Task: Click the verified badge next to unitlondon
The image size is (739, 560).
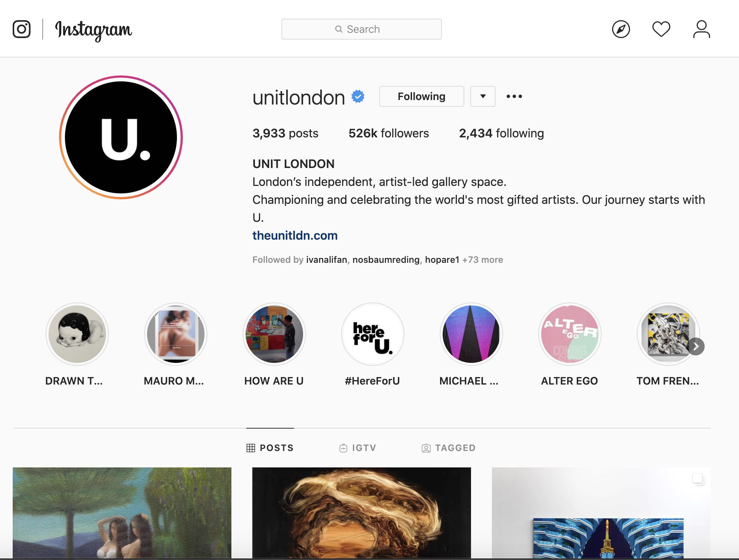Action: (358, 96)
